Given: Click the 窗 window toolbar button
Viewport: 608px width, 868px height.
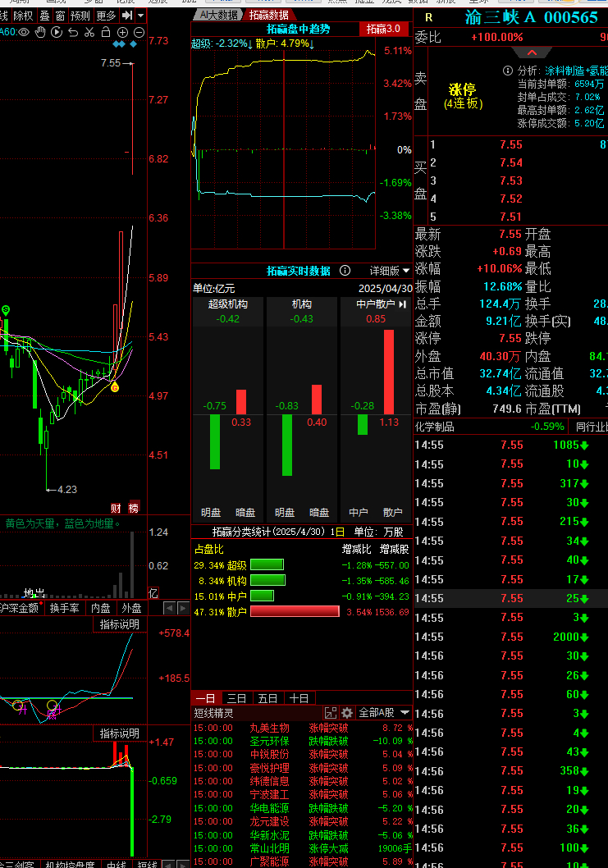Looking at the screenshot, I should pyautogui.click(x=60, y=16).
